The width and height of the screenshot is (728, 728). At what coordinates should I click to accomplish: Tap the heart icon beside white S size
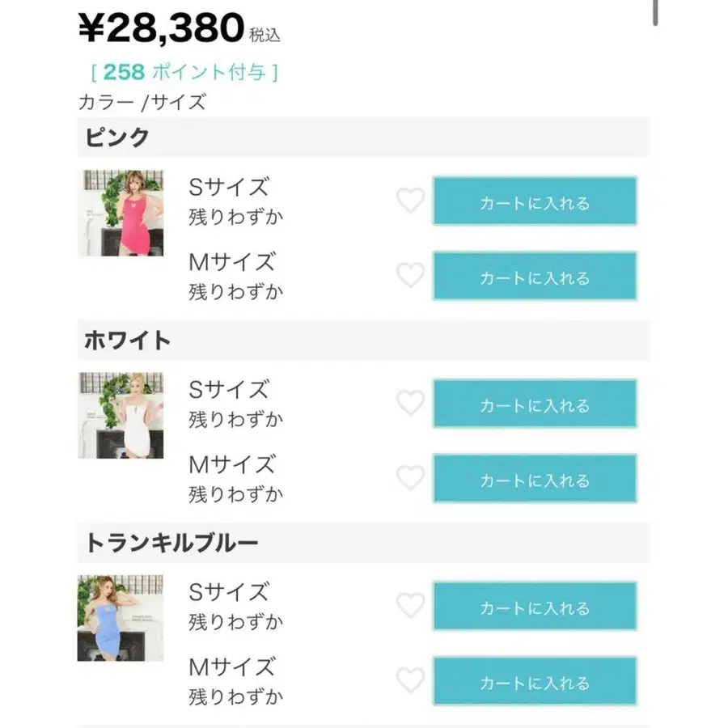coord(410,403)
